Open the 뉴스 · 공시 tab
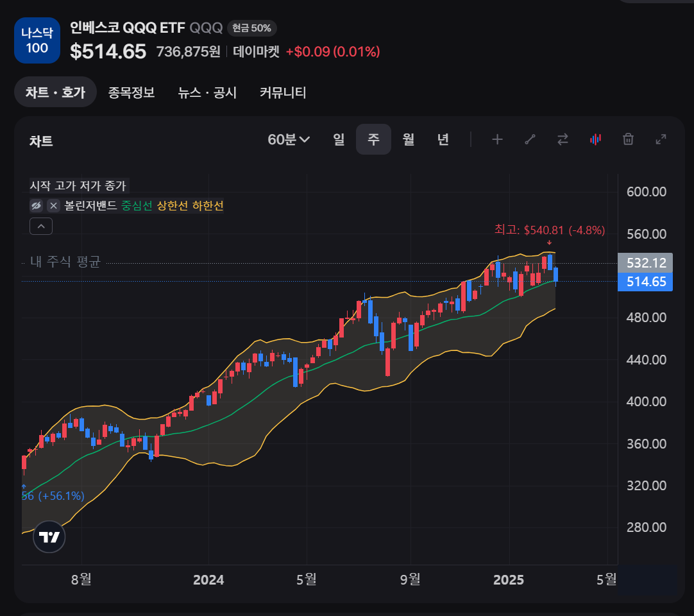 click(207, 92)
